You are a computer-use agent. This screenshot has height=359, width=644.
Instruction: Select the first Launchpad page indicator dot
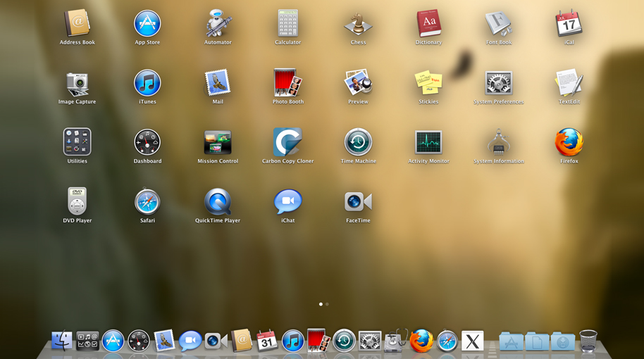[321, 304]
